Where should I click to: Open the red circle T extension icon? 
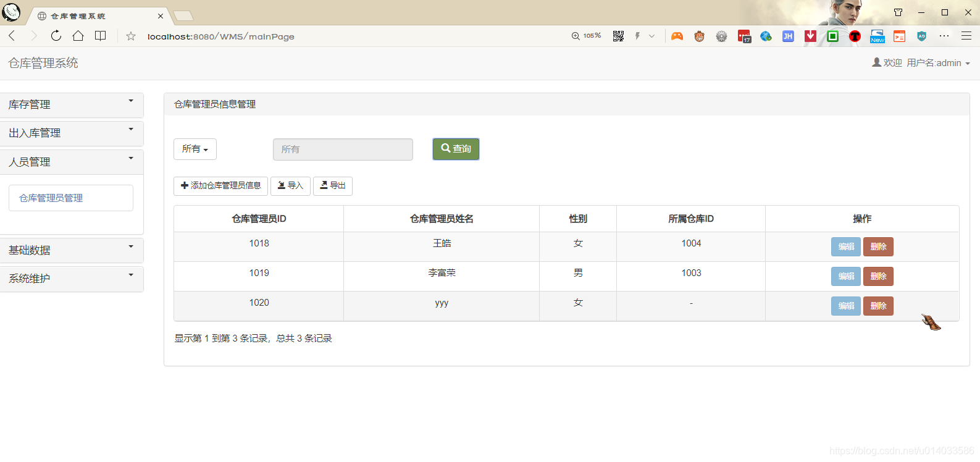pyautogui.click(x=855, y=36)
